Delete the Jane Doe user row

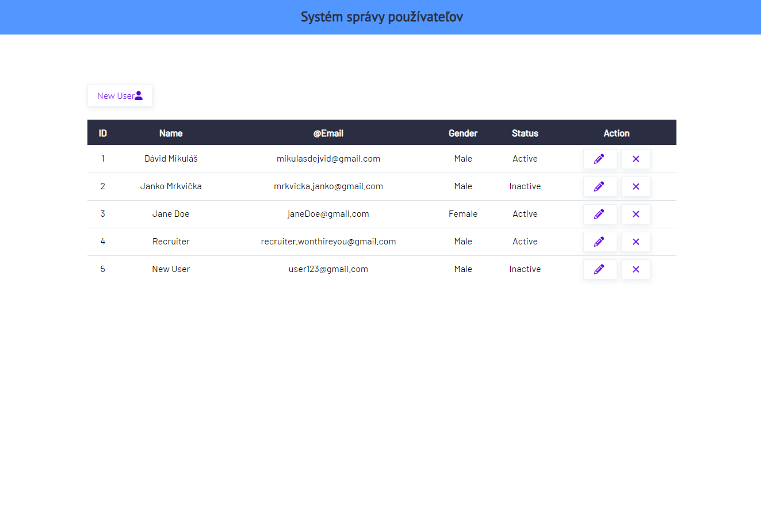[x=636, y=214]
